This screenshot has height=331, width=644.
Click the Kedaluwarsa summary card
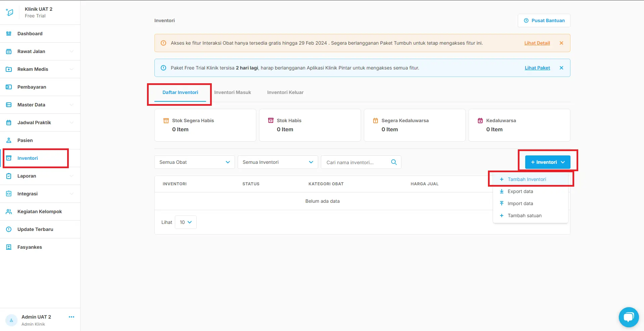[x=519, y=125]
